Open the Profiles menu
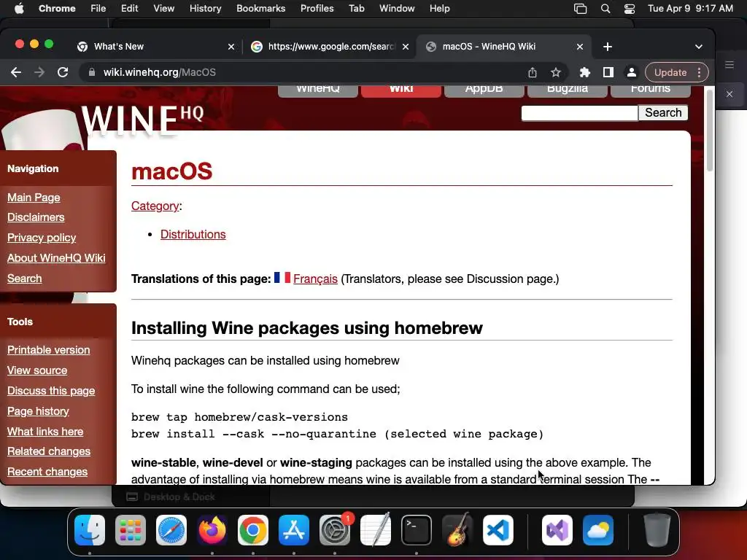 (x=317, y=9)
